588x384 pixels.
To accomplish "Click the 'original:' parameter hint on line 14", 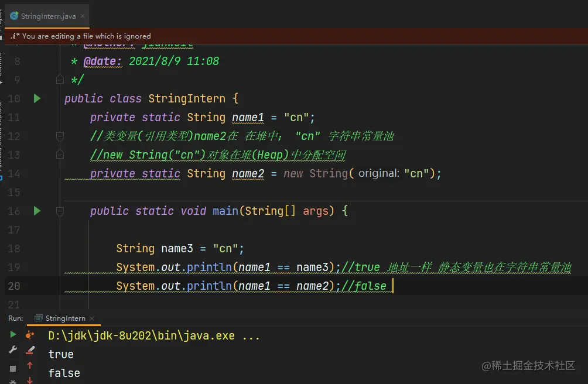I will click(x=379, y=173).
